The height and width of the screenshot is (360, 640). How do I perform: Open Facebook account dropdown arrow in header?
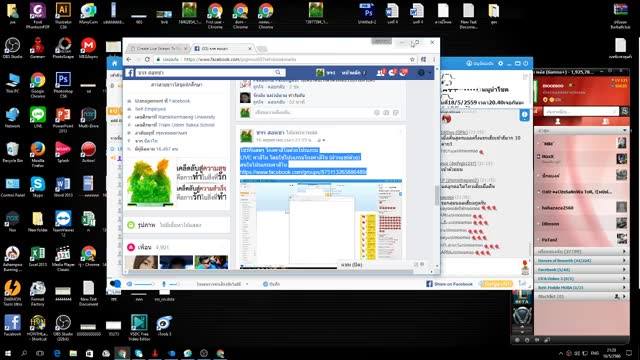[430, 73]
